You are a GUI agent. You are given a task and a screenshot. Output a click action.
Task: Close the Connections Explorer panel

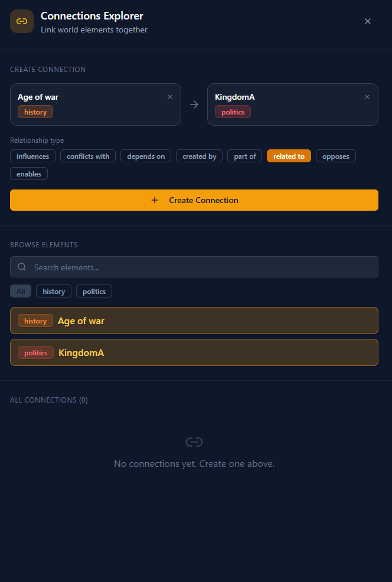pyautogui.click(x=368, y=21)
